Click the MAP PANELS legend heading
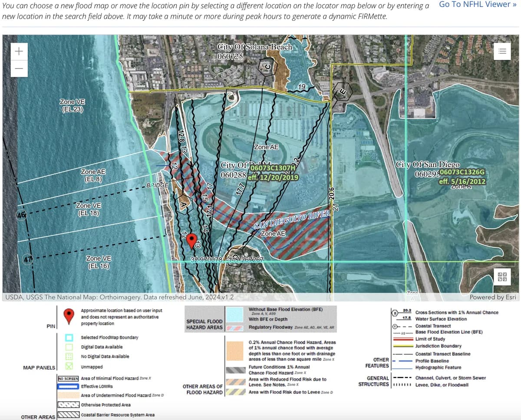Screen dimensions: 521x420 tap(39, 367)
